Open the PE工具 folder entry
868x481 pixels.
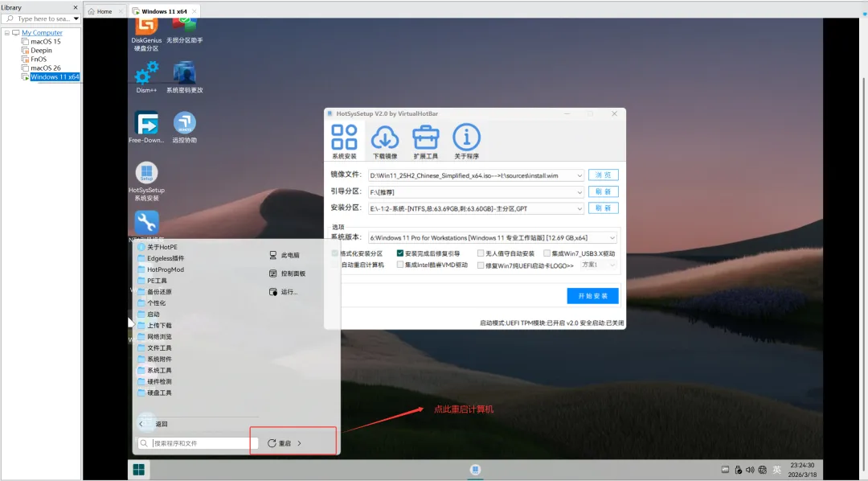[152, 281]
